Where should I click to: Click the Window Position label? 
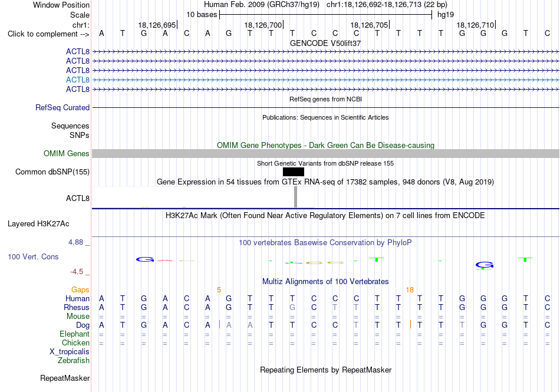pyautogui.click(x=61, y=5)
